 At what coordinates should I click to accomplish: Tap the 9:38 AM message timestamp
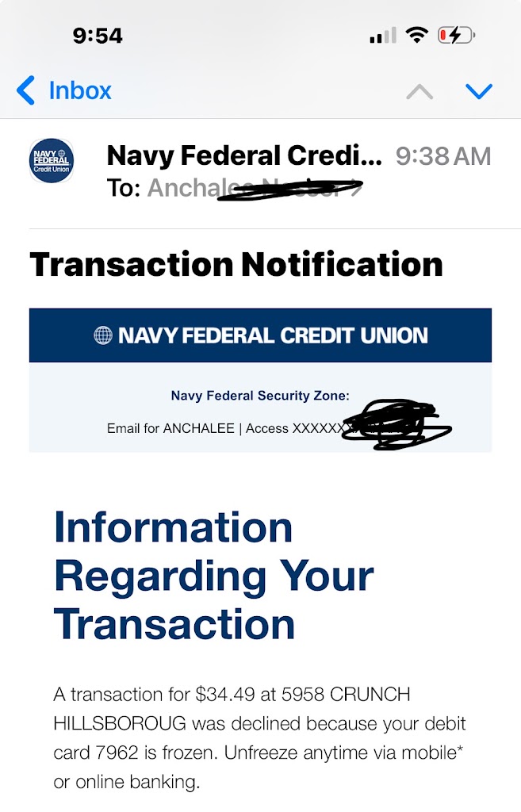pyautogui.click(x=443, y=156)
